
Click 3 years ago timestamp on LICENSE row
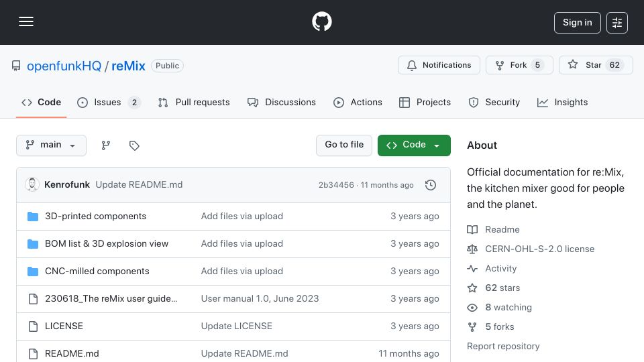415,326
